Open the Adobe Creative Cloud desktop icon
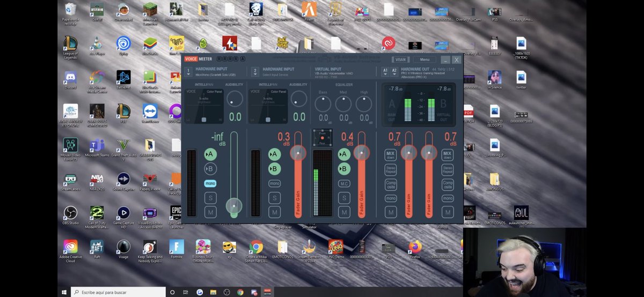 (x=70, y=250)
